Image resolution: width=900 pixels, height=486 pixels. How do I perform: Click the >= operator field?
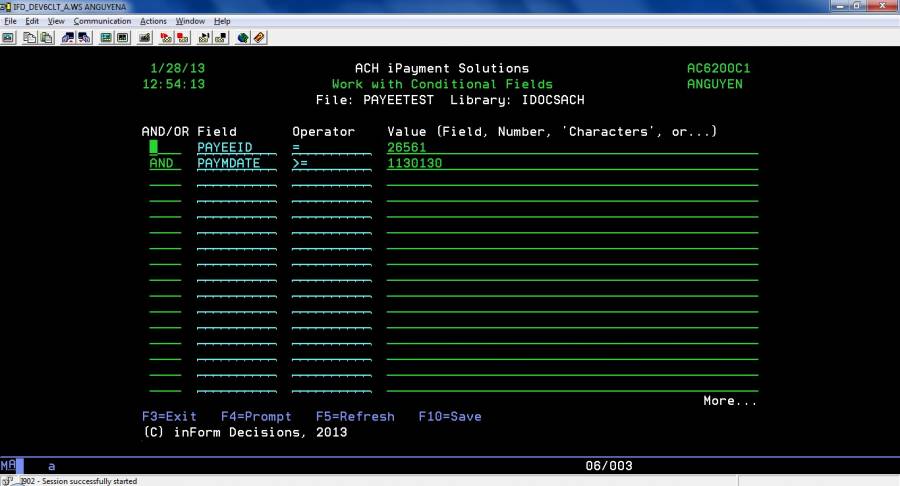(x=300, y=163)
